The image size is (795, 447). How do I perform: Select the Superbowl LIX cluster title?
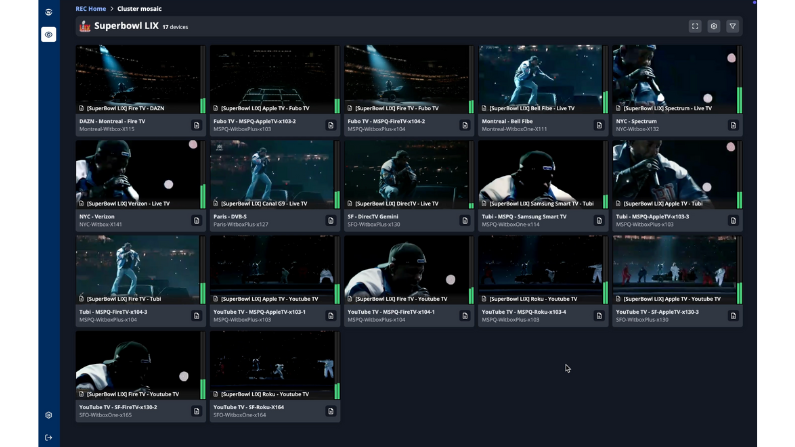pyautogui.click(x=126, y=26)
